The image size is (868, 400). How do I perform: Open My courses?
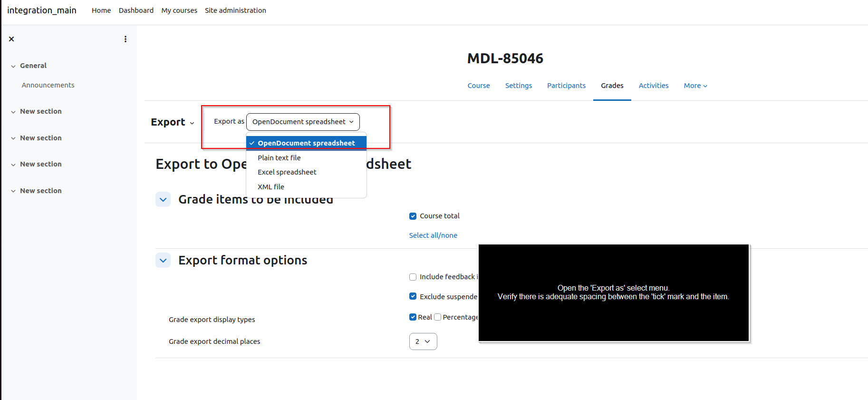pos(179,10)
